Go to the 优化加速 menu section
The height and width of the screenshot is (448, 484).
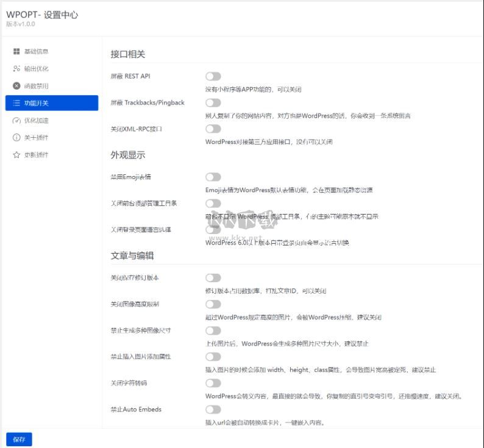coord(36,121)
